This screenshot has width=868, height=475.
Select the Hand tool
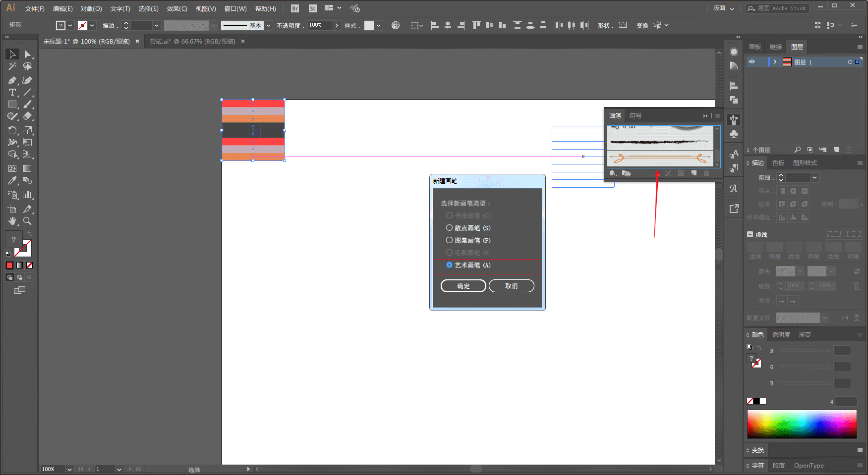[x=12, y=221]
